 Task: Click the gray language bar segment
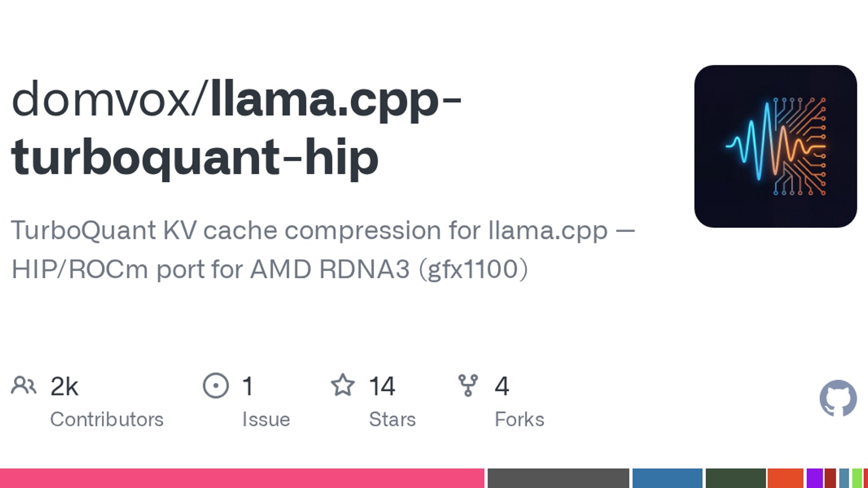coord(558,478)
